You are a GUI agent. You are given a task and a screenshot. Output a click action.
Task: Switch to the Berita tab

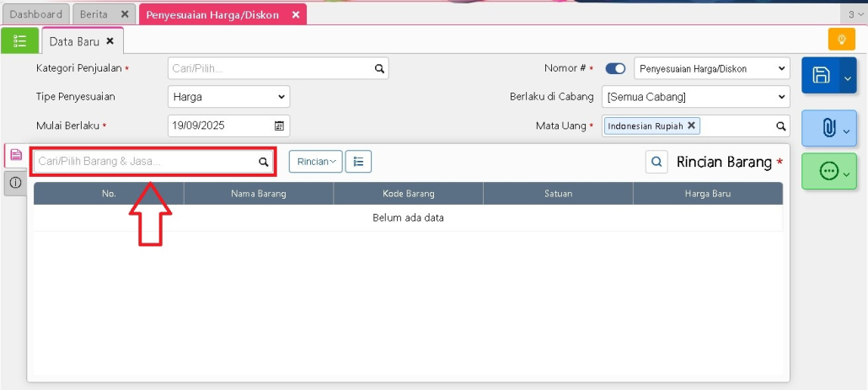[94, 14]
